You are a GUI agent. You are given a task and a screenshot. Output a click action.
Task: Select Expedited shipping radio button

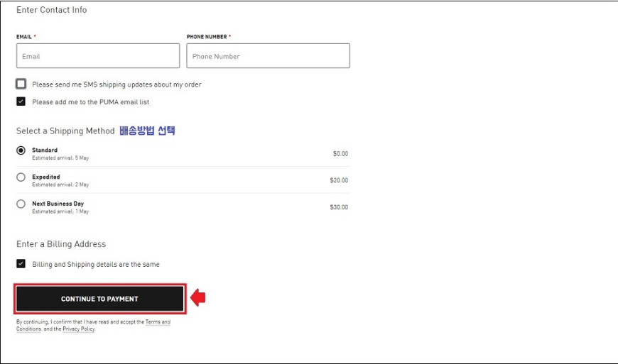coord(21,177)
